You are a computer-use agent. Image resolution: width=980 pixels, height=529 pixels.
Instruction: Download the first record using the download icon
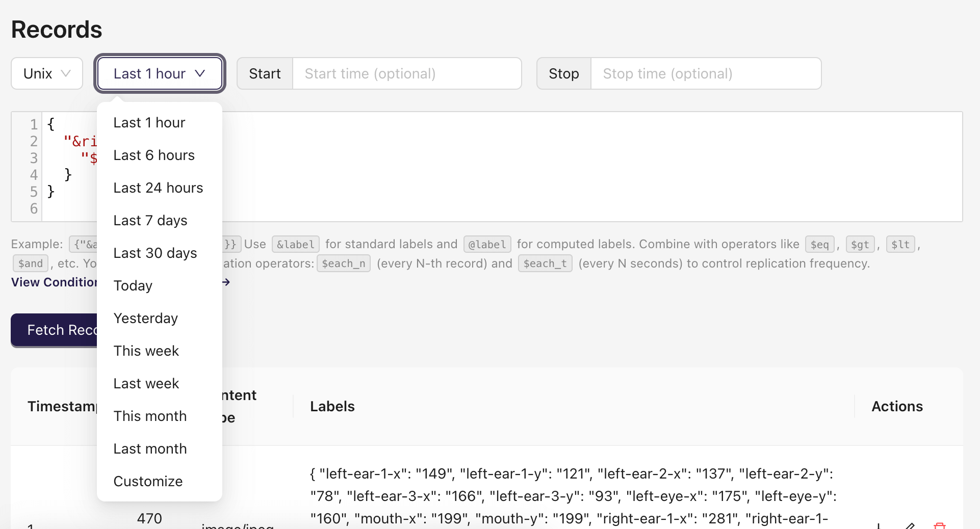(x=879, y=527)
